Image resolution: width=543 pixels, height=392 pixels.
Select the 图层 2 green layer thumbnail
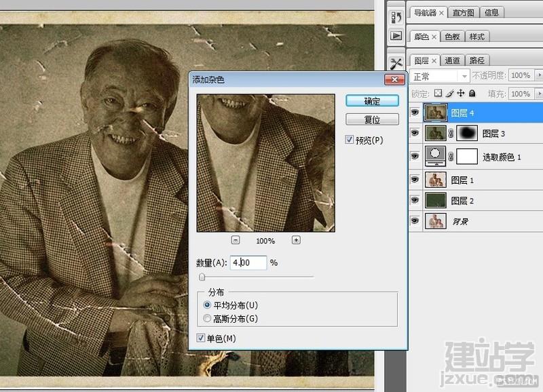point(436,200)
